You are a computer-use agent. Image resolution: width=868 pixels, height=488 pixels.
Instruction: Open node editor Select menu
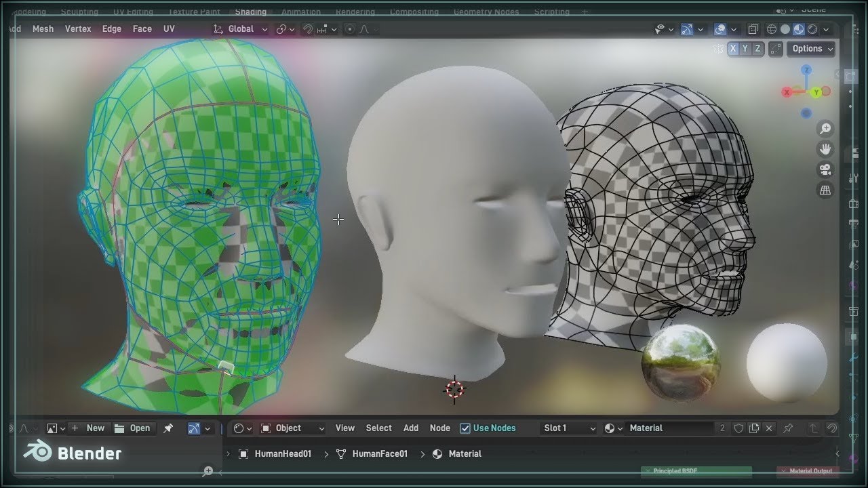coord(378,428)
